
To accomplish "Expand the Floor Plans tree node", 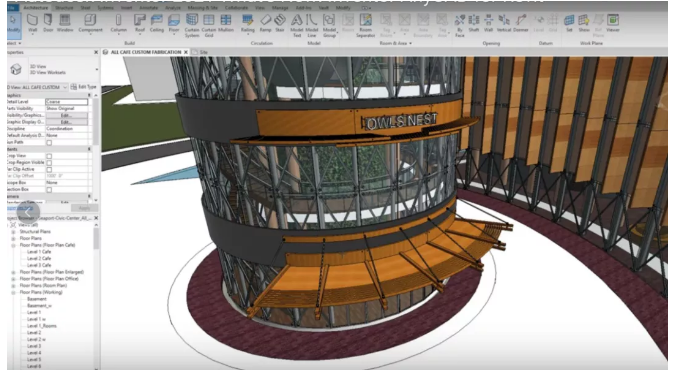I will coord(13,238).
